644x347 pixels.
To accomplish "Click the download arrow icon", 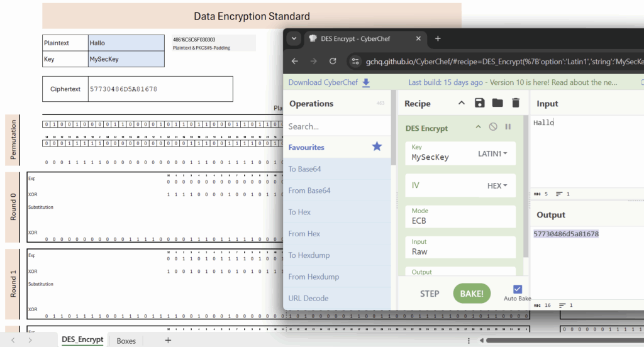I will (366, 82).
